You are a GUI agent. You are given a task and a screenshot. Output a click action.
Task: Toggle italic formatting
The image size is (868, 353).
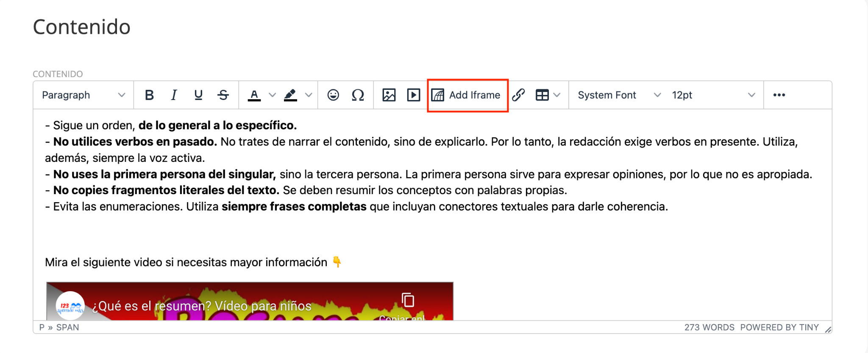[x=174, y=95]
